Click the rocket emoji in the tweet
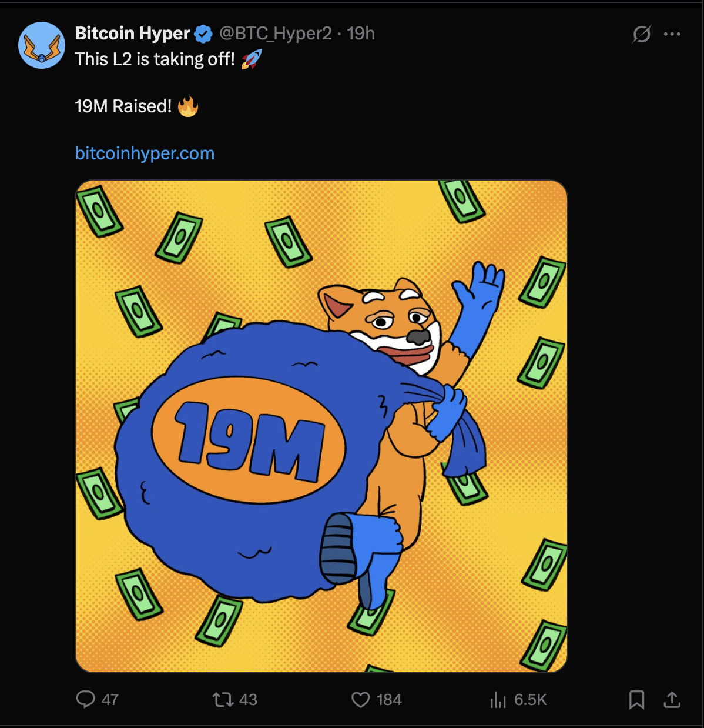Screen dimensions: 704x728 [x=252, y=59]
